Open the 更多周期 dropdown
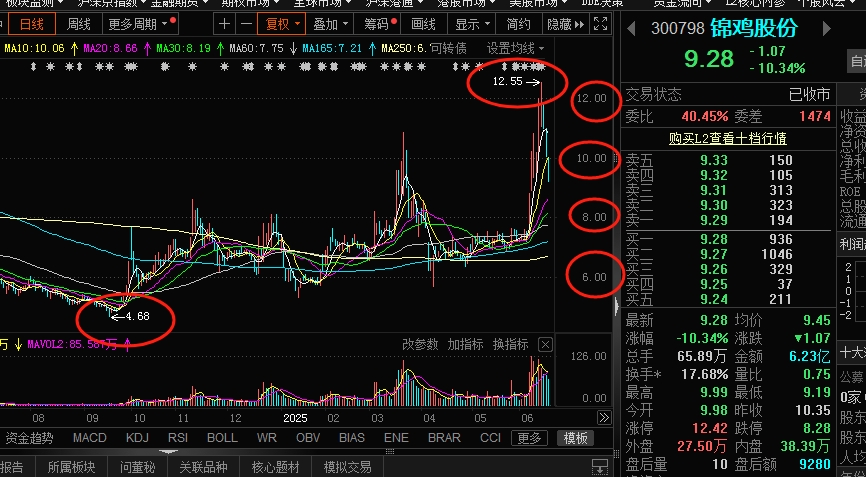The width and height of the screenshot is (866, 477). coord(138,24)
